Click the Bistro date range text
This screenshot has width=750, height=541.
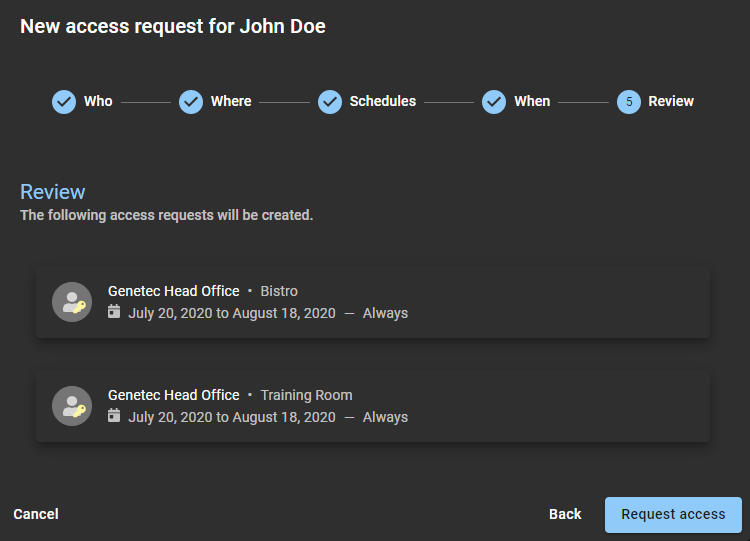click(x=232, y=313)
